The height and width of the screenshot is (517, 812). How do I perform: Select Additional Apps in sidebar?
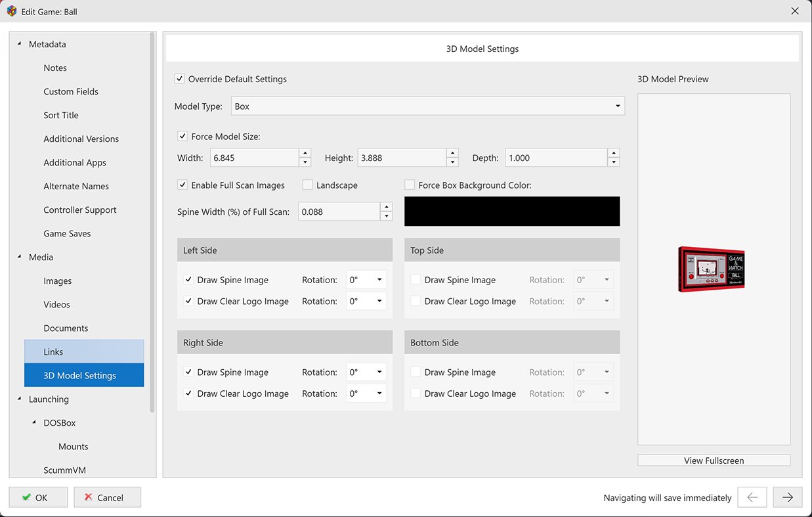coord(75,162)
